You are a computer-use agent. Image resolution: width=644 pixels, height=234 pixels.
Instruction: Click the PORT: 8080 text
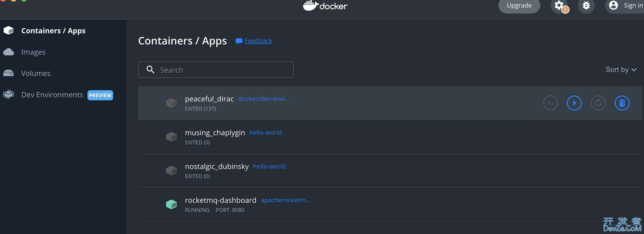[x=230, y=210]
